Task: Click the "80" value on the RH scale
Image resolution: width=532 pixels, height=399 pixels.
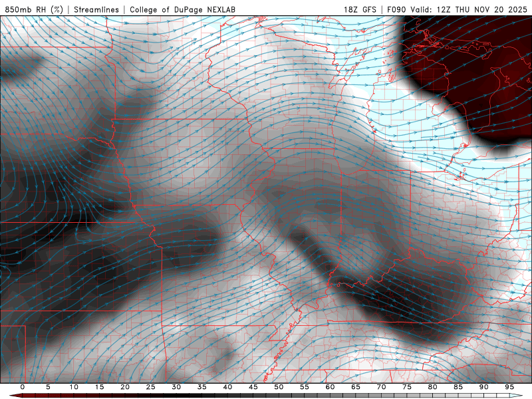Action: pos(432,387)
